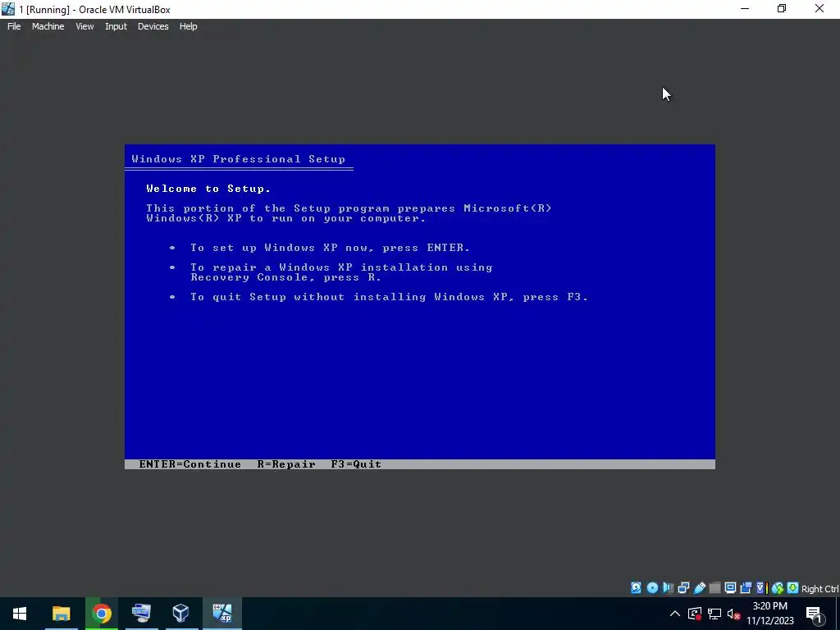Click the network adapter status icon
Viewport: 840px width, 630px height.
[683, 587]
